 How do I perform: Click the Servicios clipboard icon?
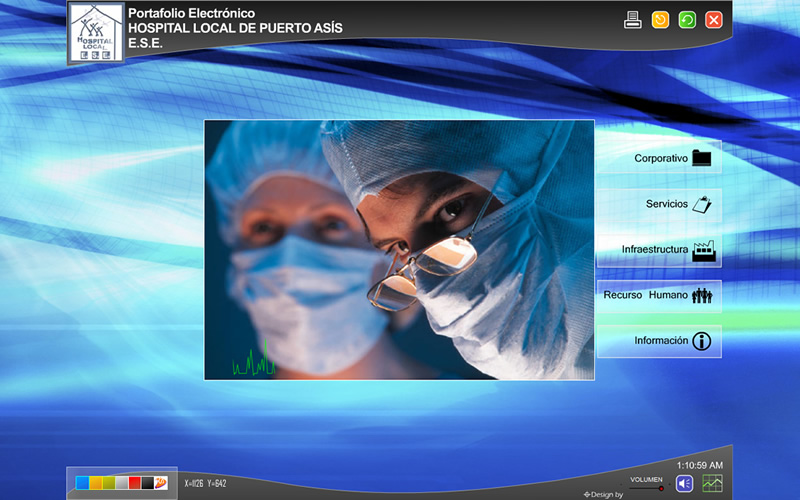702,204
